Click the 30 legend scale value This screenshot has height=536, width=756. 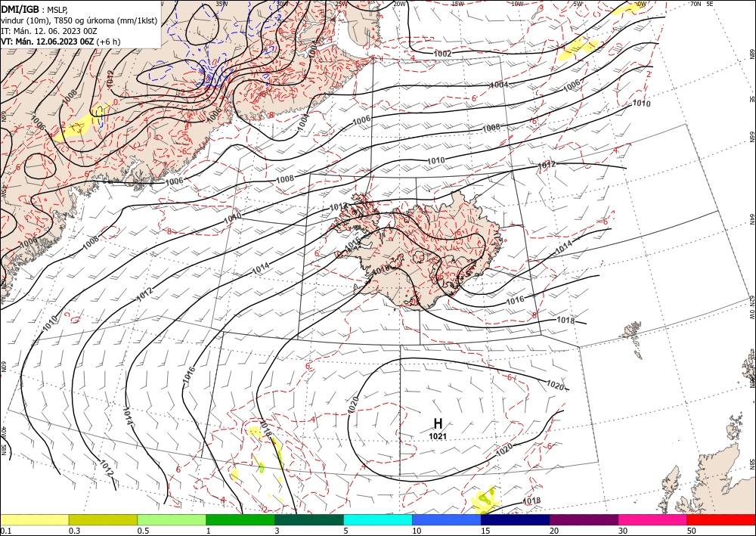tap(623, 531)
